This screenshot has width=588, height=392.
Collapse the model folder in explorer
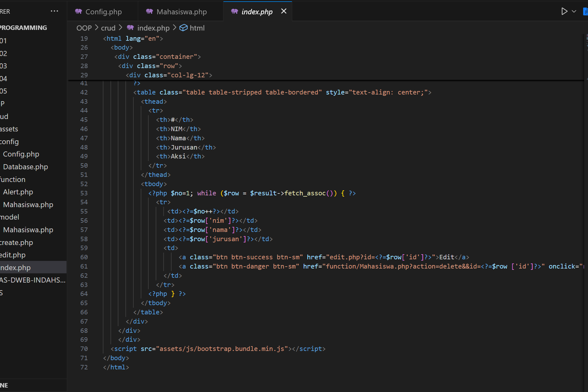coord(10,217)
